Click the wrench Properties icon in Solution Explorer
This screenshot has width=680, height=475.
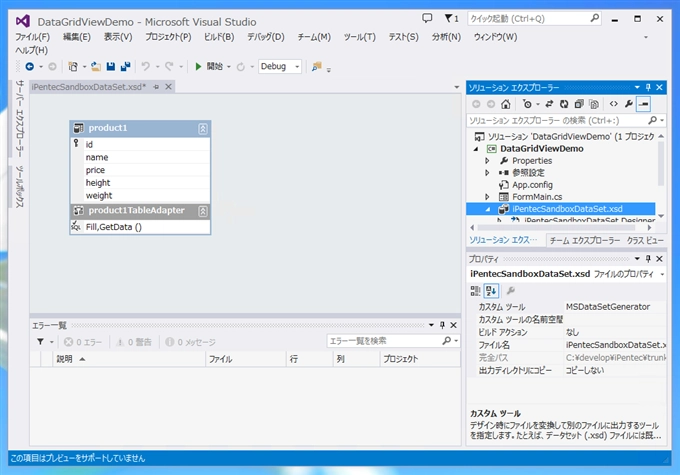pos(629,104)
